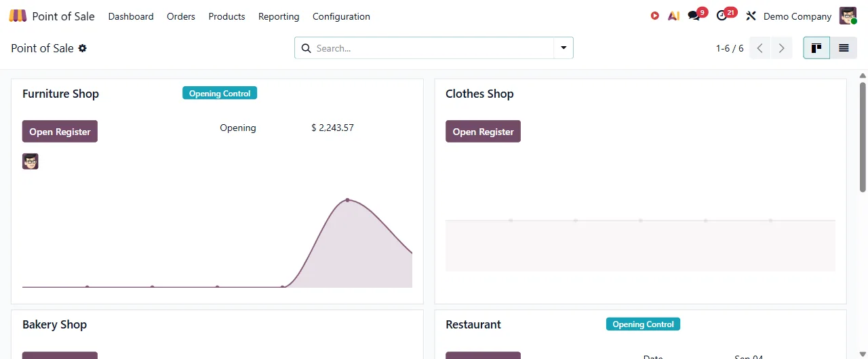Open the Products menu
Screen dimensions: 868x359
[226, 16]
